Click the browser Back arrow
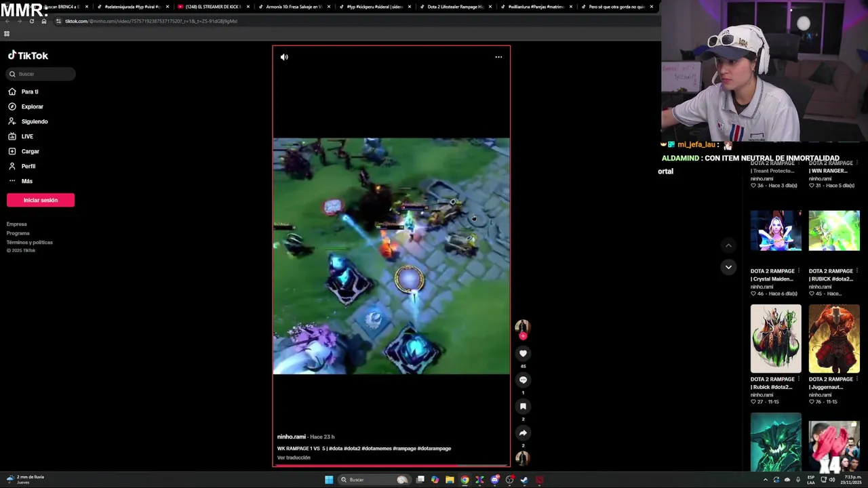 (7, 21)
